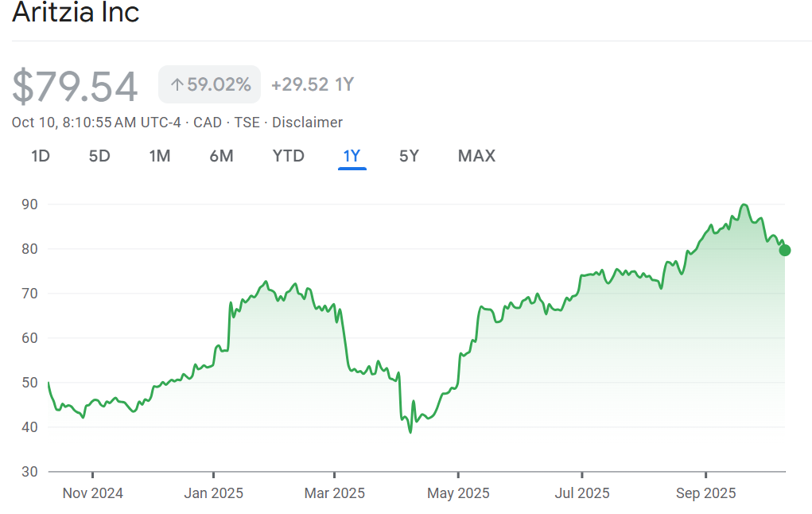
Task: Click the Jul 2025 axis label
Action: point(582,493)
